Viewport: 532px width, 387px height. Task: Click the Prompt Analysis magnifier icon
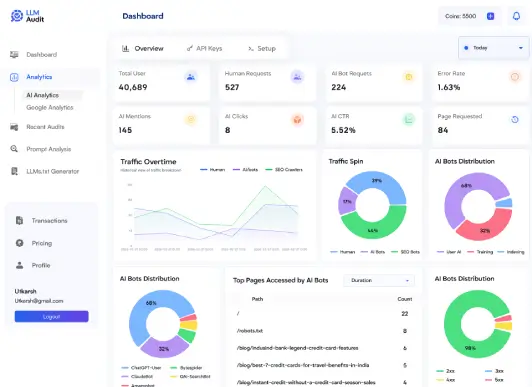14,149
